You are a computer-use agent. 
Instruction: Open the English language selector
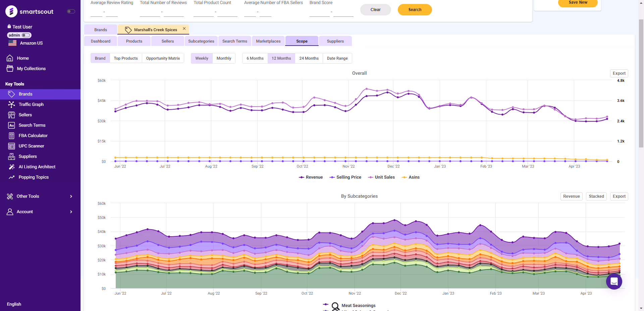[x=14, y=304]
